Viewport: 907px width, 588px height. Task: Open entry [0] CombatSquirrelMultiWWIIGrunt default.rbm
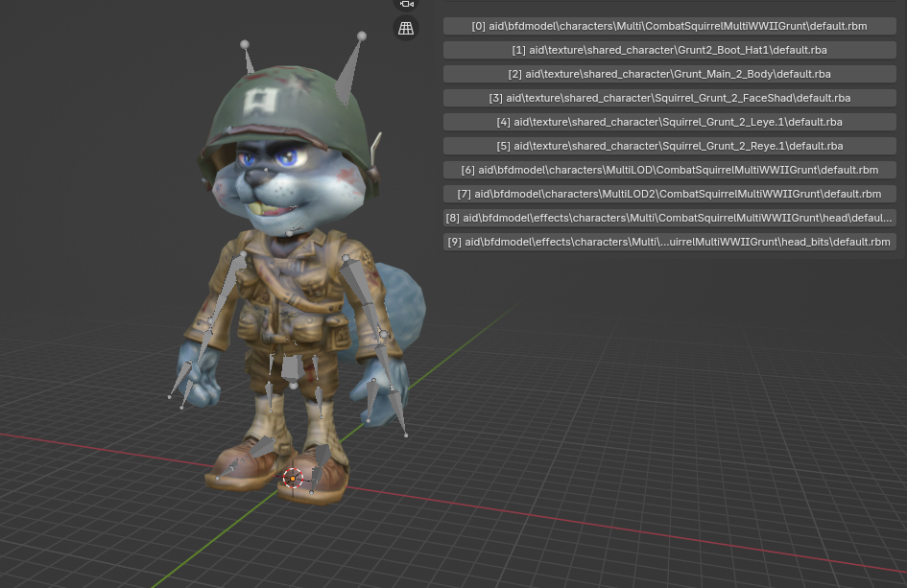click(x=669, y=26)
